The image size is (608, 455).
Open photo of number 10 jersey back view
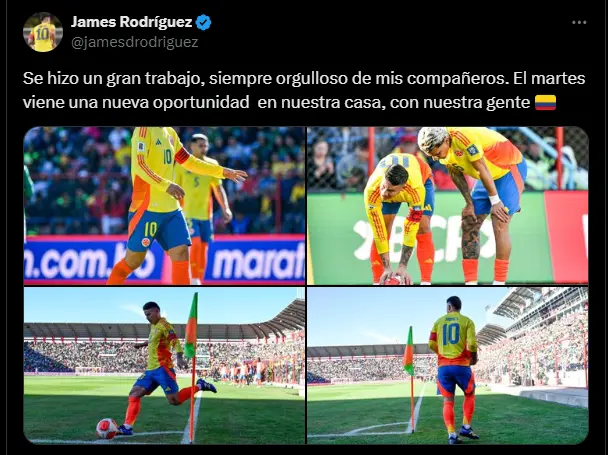[x=448, y=366]
